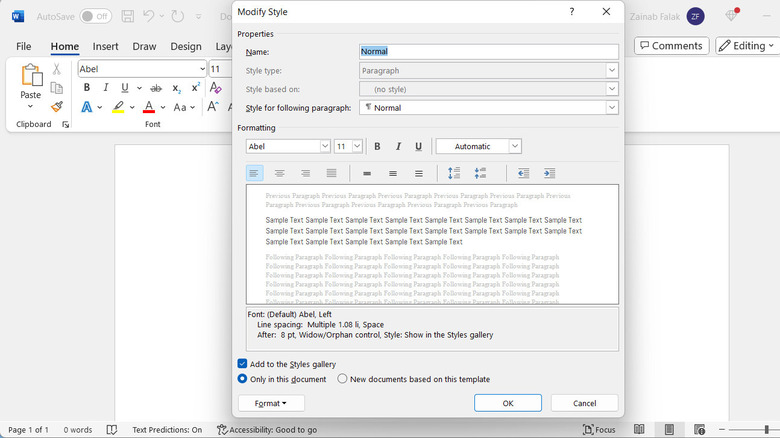Open the Insert ribbon tab
Image resolution: width=780 pixels, height=438 pixels.
pos(106,46)
